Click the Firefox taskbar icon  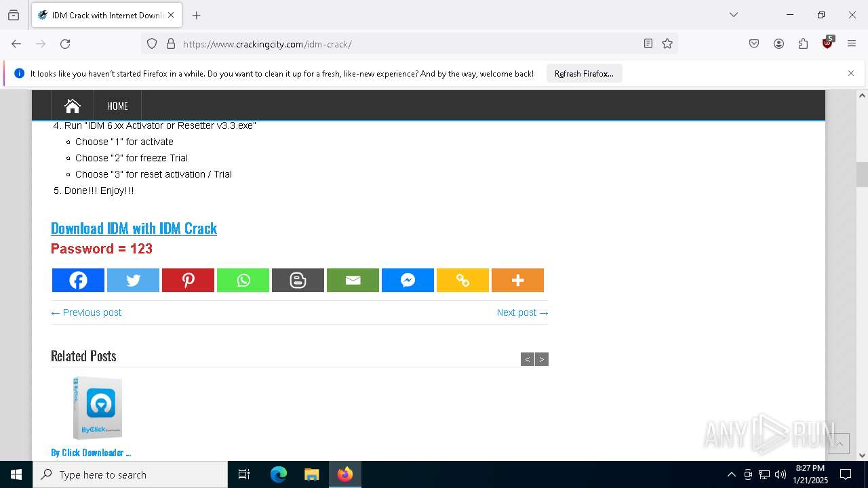(x=345, y=474)
